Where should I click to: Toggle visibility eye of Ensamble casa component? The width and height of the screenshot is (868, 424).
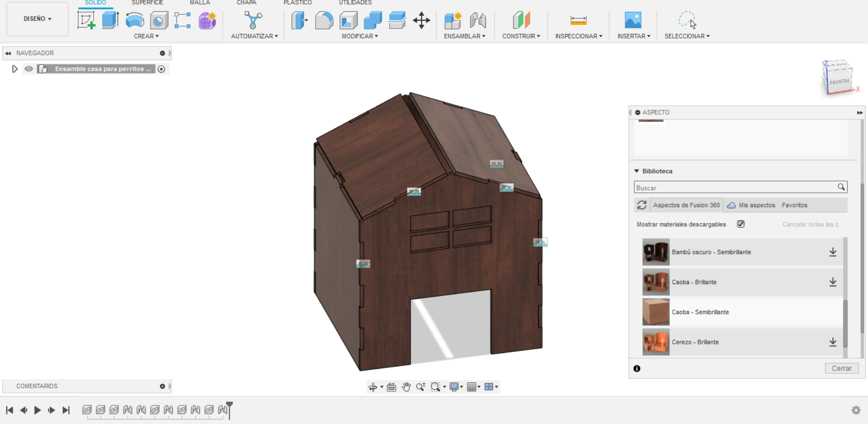coord(29,69)
